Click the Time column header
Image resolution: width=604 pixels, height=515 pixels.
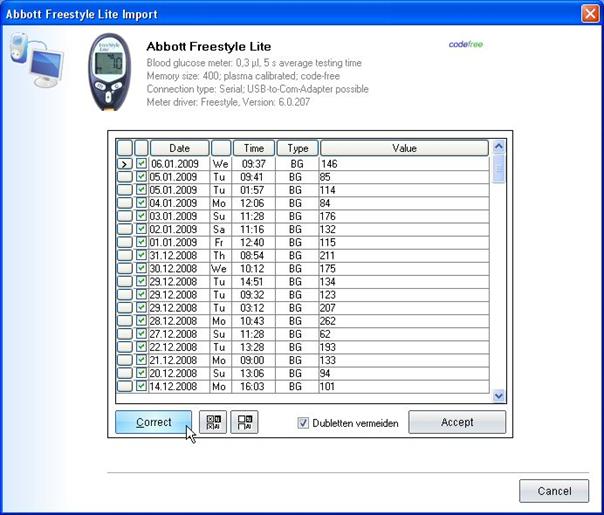(x=254, y=148)
